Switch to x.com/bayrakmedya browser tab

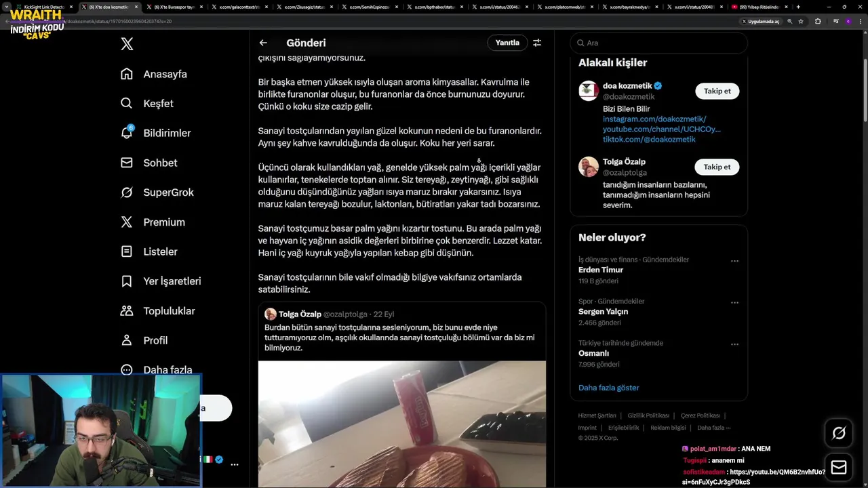coord(629,7)
